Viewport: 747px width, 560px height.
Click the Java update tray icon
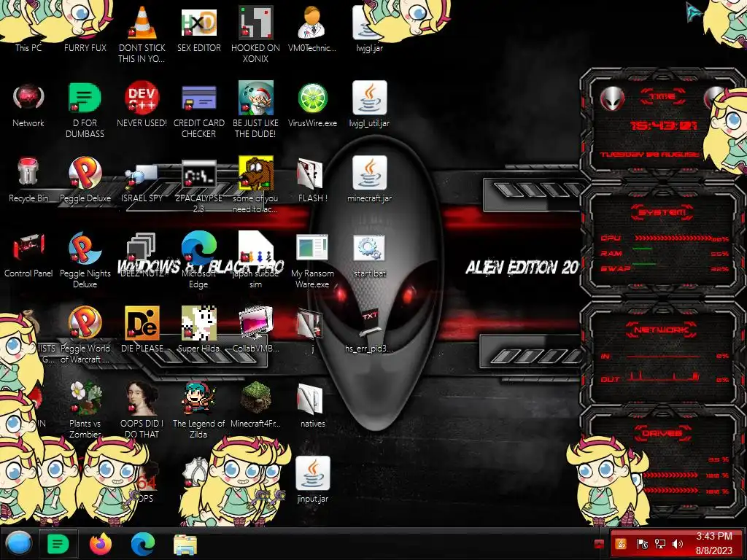point(621,544)
